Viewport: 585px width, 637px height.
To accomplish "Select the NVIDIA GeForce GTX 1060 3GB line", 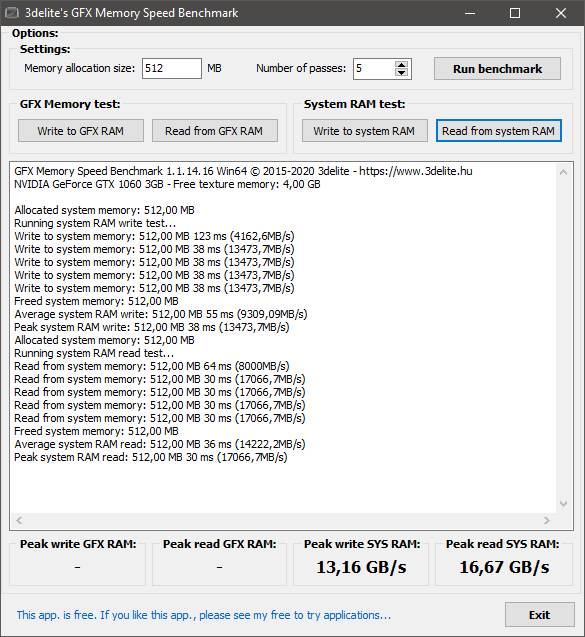I will pyautogui.click(x=167, y=184).
